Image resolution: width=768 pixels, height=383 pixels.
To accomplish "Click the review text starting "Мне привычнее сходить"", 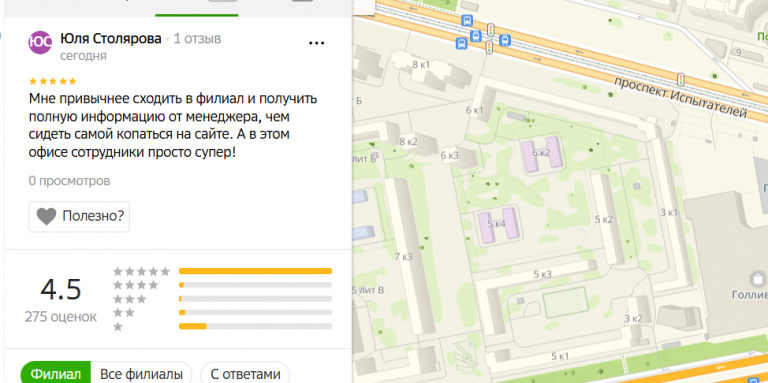I will pyautogui.click(x=173, y=125).
